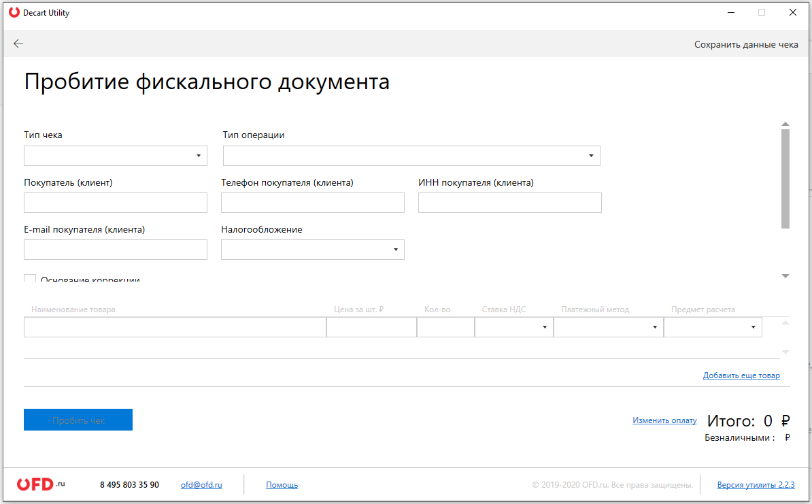The height and width of the screenshot is (504, 812).
Task: Open the Платежный метод dropdown
Action: [x=609, y=327]
